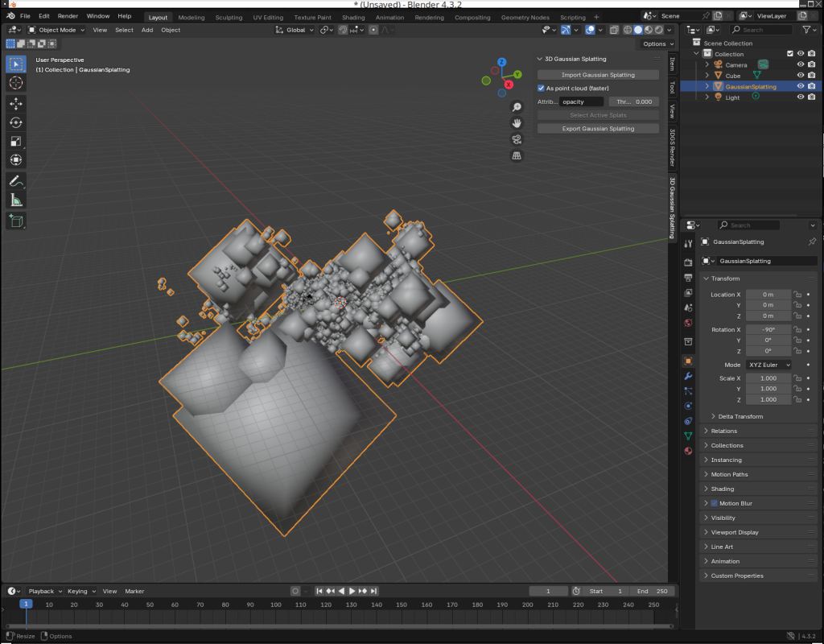Click the Add Cube tool icon
Image resolution: width=824 pixels, height=644 pixels.
(x=16, y=221)
